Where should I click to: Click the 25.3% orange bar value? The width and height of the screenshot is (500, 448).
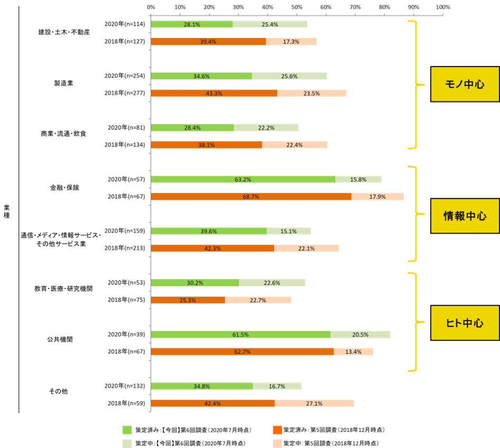coord(188,300)
